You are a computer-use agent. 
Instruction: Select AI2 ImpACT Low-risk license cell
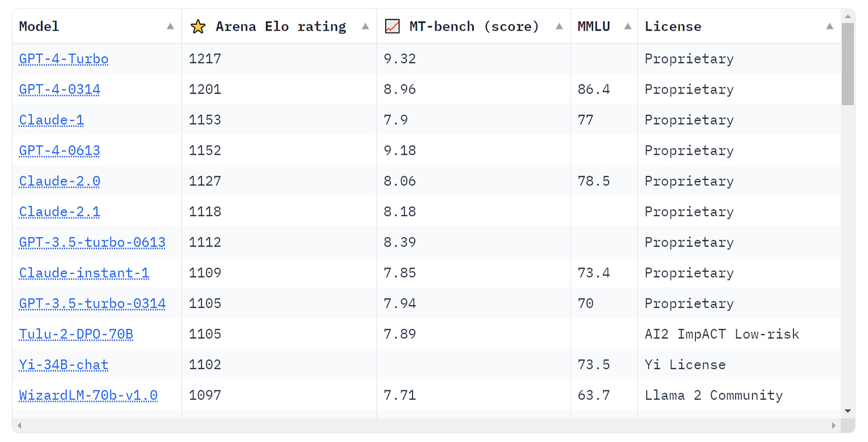click(x=740, y=334)
